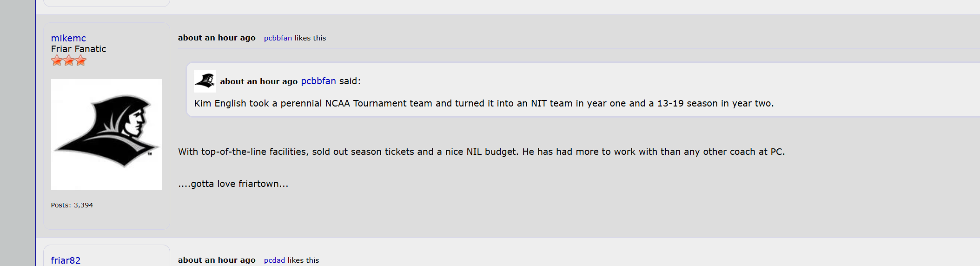Open friar82's user profile link
Screen dimensions: 980x266
tap(66, 260)
